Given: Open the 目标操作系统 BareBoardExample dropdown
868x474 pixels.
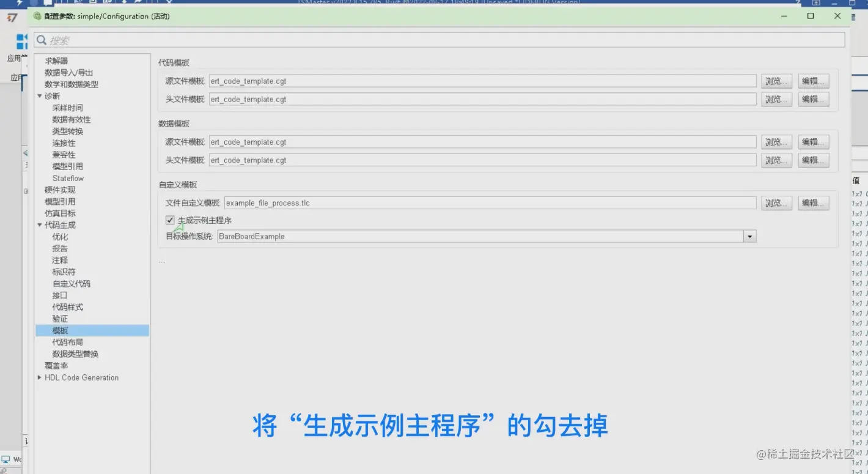Looking at the screenshot, I should (x=750, y=237).
